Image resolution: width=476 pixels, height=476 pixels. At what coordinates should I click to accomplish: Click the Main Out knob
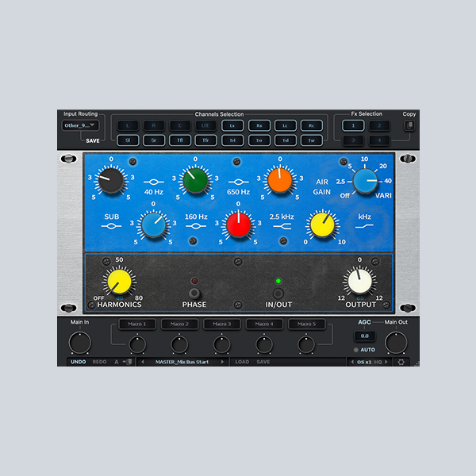[396, 343]
